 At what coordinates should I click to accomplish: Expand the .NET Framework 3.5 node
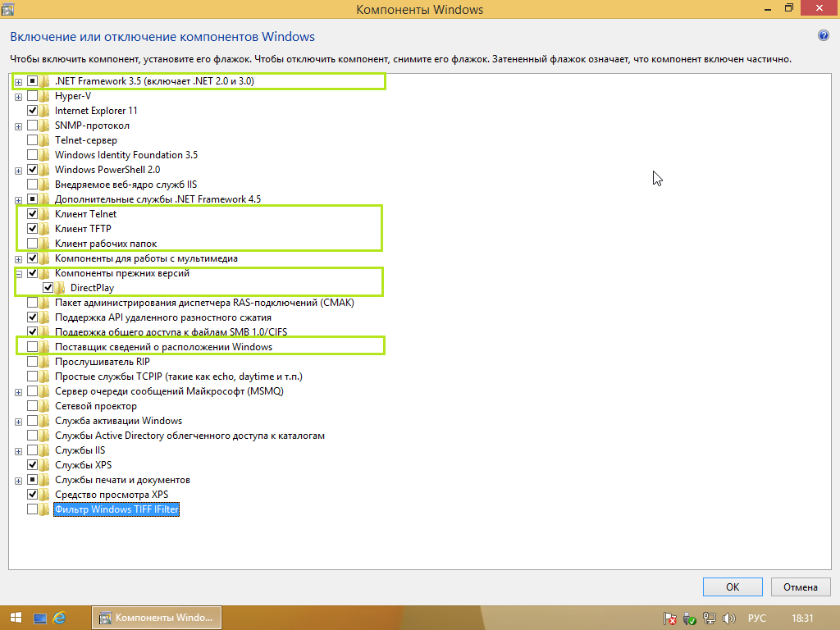click(x=18, y=81)
